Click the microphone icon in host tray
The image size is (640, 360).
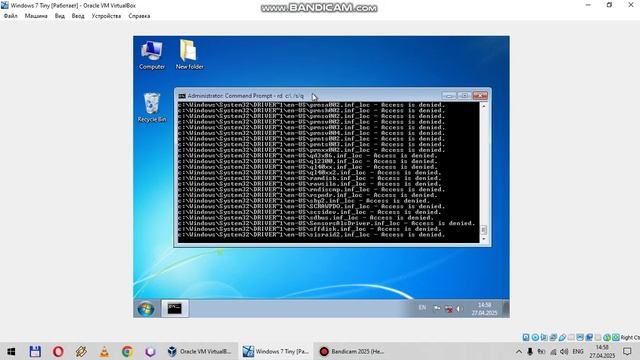[530, 351]
